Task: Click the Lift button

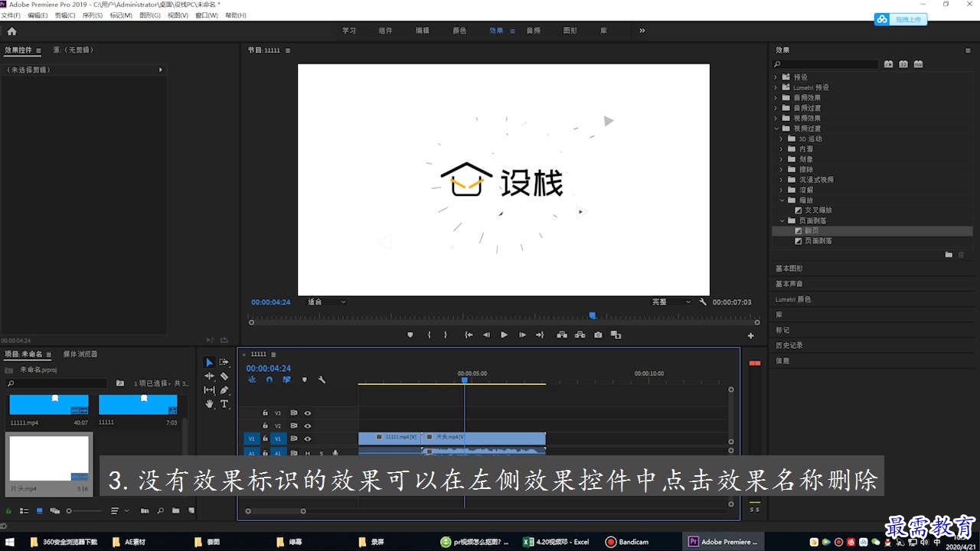Action: click(562, 334)
